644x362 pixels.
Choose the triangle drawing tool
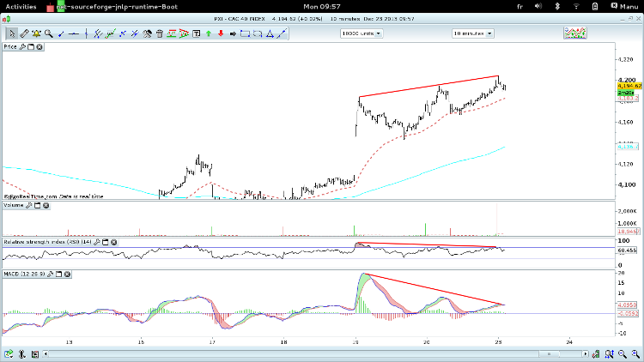270,33
